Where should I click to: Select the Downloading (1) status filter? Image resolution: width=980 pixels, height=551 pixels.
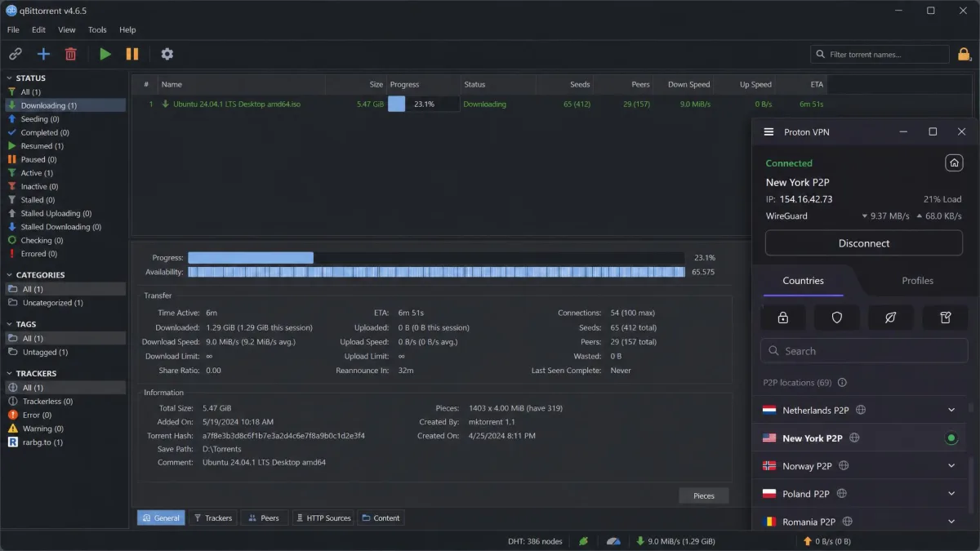[x=65, y=105]
